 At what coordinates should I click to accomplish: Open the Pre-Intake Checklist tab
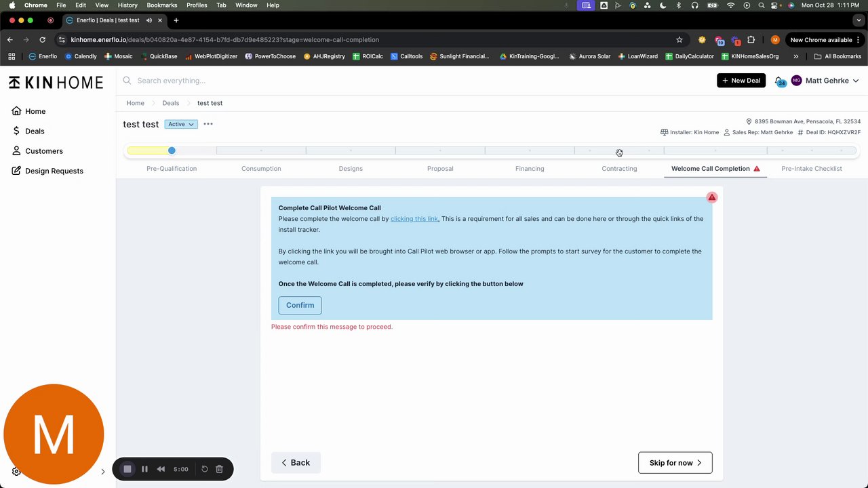812,169
